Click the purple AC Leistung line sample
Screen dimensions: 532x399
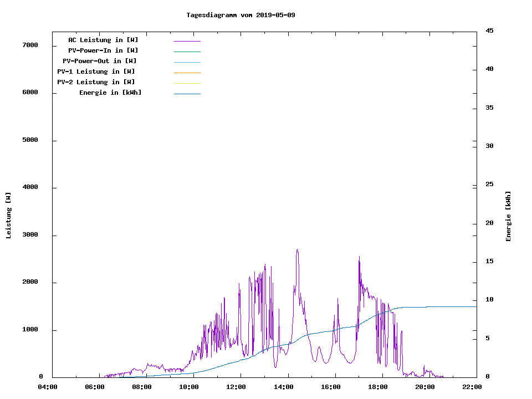click(x=187, y=41)
